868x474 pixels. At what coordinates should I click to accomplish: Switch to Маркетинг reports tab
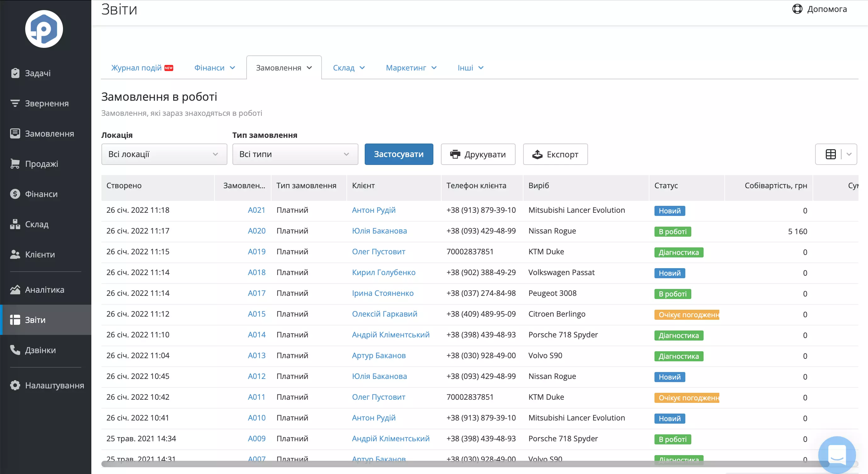411,68
